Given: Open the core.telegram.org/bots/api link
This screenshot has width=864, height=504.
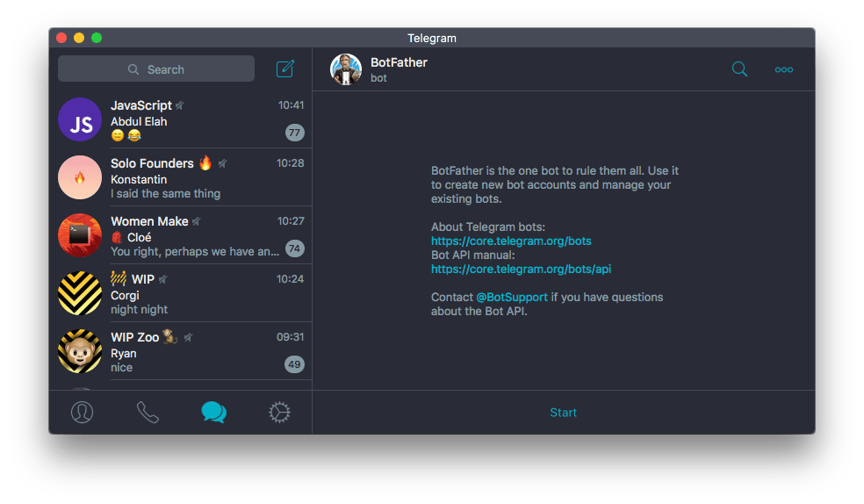Looking at the screenshot, I should 521,269.
